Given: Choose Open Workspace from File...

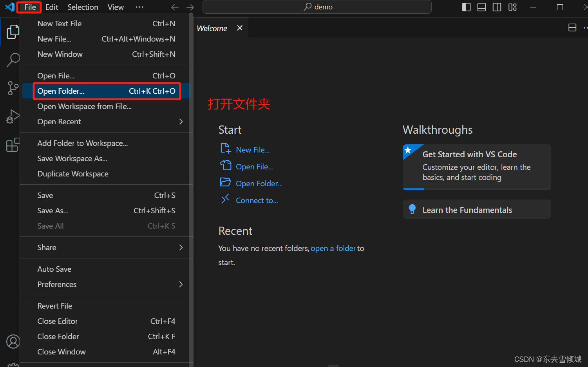Looking at the screenshot, I should pos(106,106).
